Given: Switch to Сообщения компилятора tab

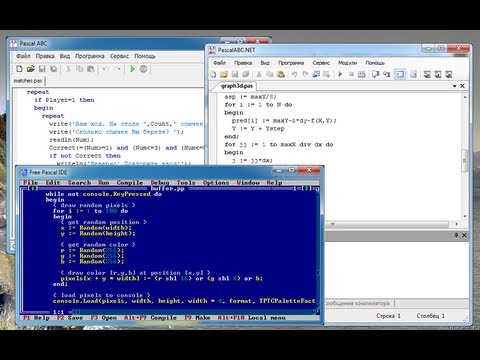Looking at the screenshot, I should point(357,303).
